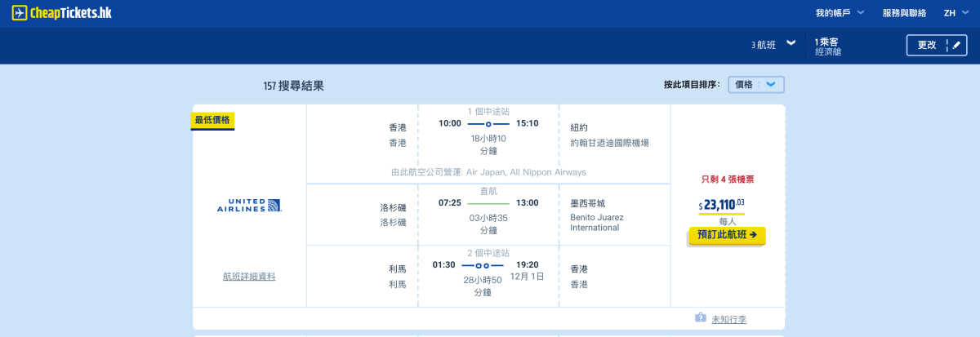Viewport: 980px width, 337px height.
Task: Click the 1 乘客 經濟艙 passenger summary
Action: [x=828, y=46]
